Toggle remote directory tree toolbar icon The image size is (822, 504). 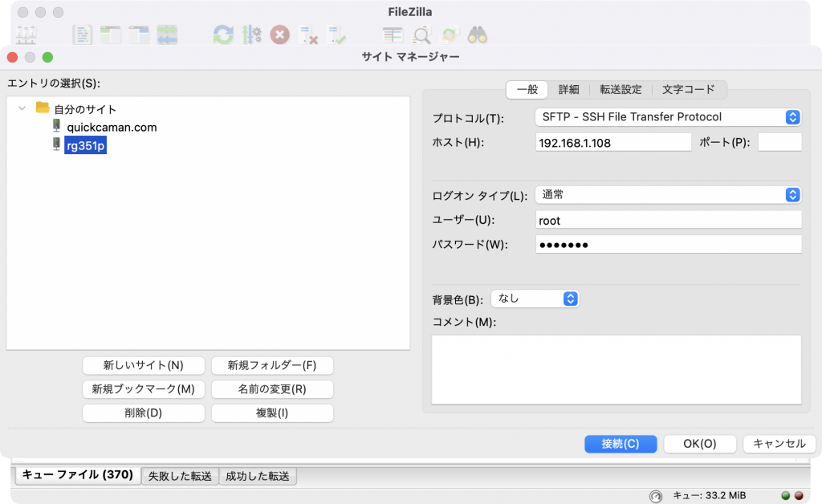pos(139,35)
